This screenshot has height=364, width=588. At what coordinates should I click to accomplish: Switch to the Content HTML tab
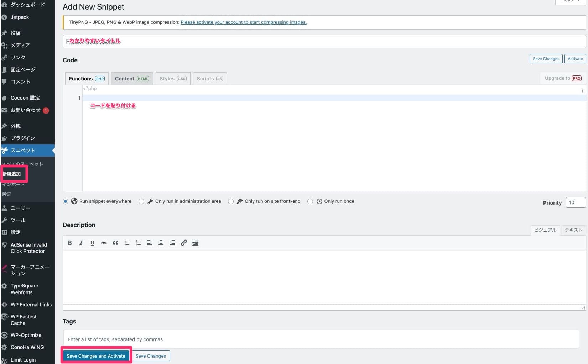pyautogui.click(x=132, y=78)
